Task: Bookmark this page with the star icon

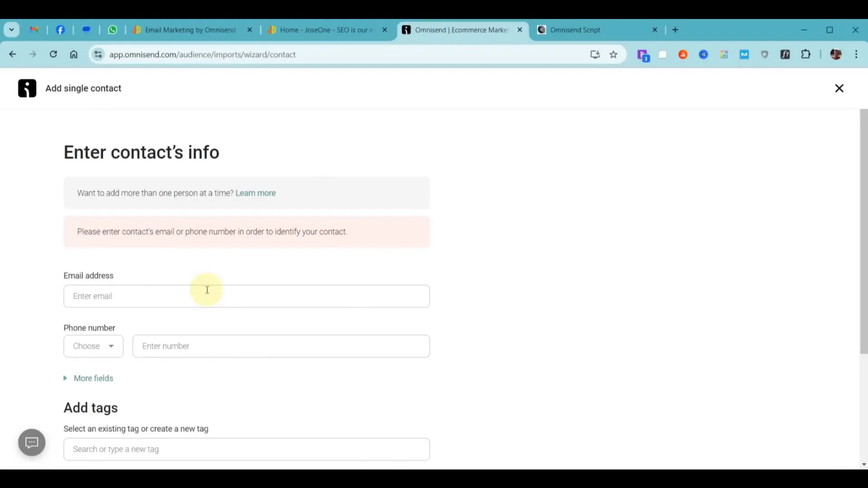Action: [613, 55]
